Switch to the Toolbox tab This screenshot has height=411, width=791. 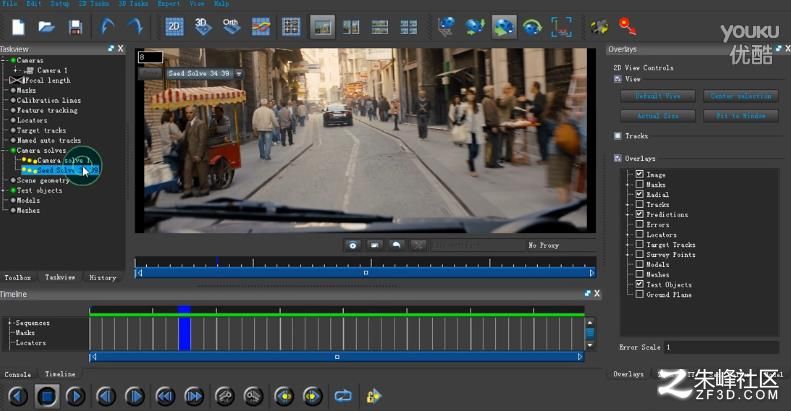[x=18, y=277]
